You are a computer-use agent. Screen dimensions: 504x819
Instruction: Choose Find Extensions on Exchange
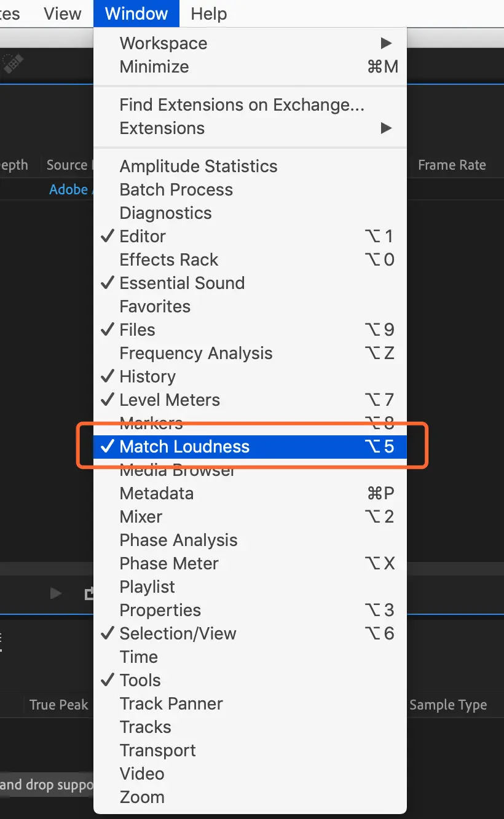click(242, 105)
